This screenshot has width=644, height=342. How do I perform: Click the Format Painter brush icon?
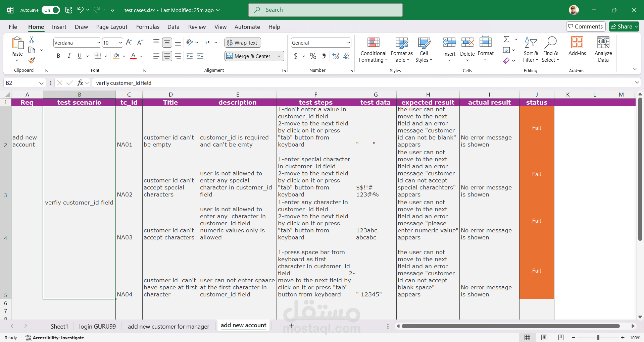point(32,60)
